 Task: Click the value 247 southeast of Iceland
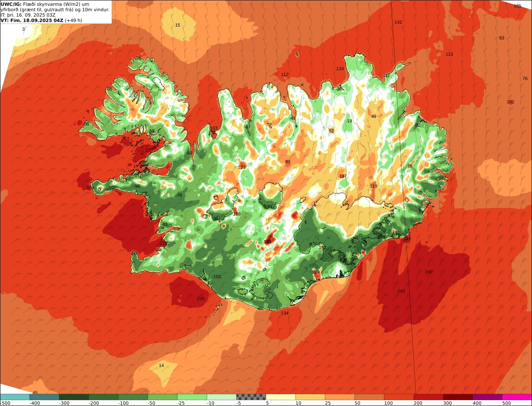[429, 272]
